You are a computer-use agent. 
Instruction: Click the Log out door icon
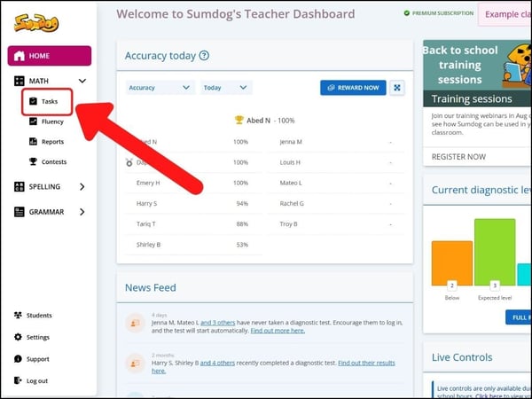[x=18, y=380]
